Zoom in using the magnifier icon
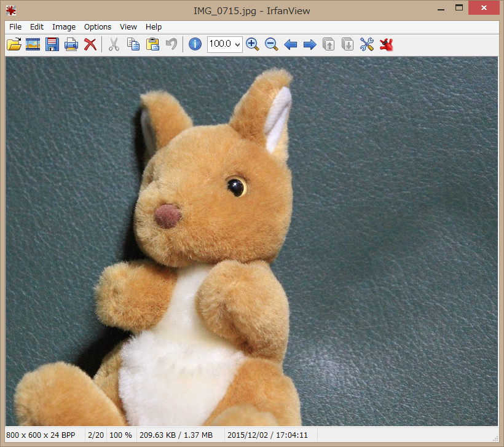 pyautogui.click(x=252, y=44)
